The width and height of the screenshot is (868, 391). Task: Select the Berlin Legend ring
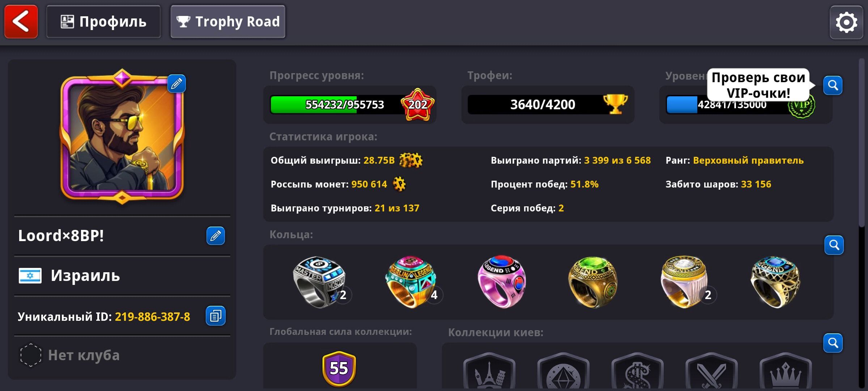coord(412,282)
